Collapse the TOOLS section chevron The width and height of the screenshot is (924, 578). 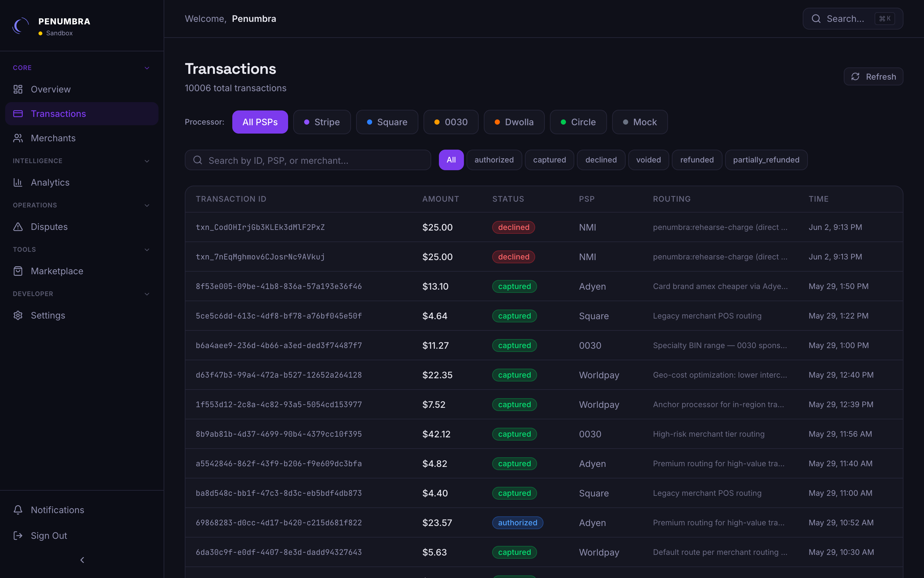147,250
